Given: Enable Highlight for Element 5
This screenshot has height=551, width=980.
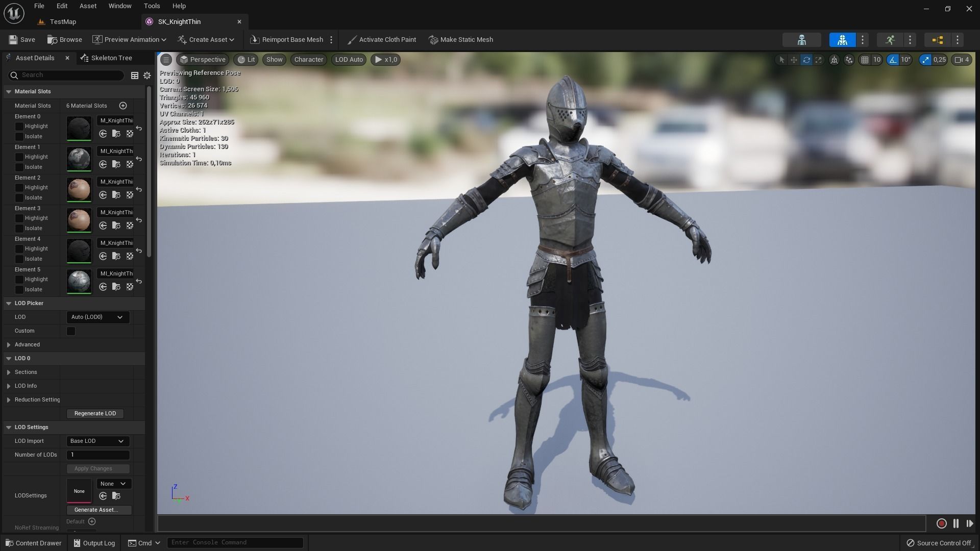Looking at the screenshot, I should [x=19, y=280].
